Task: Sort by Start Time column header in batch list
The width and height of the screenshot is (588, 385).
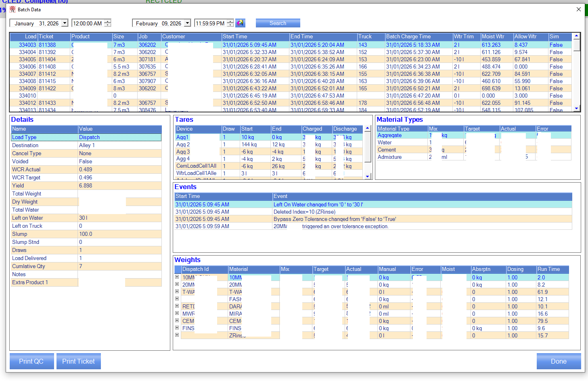Action: [255, 36]
